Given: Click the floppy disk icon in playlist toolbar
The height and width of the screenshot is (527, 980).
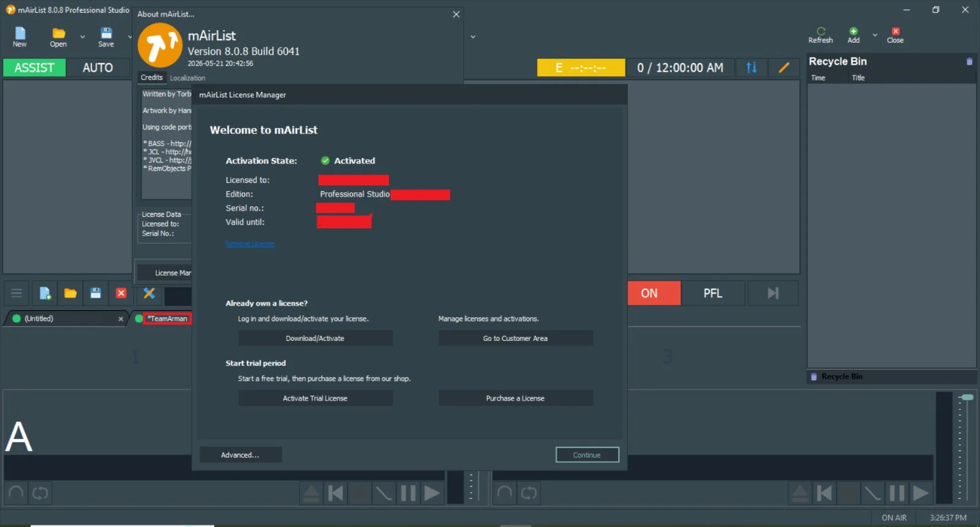Looking at the screenshot, I should [x=96, y=293].
